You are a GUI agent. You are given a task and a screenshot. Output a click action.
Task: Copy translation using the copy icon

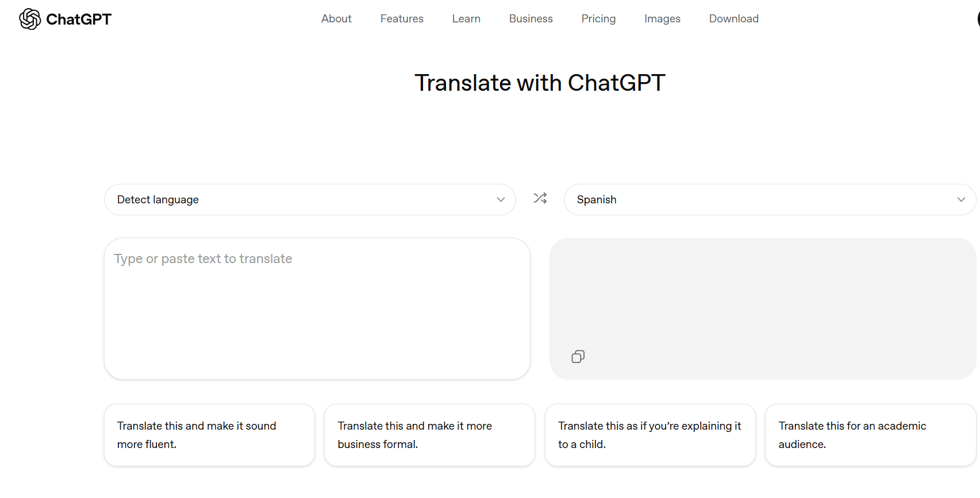[x=578, y=357]
